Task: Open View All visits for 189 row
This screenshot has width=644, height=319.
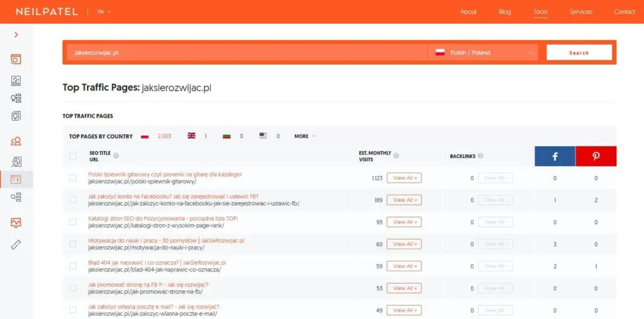Action: (404, 200)
